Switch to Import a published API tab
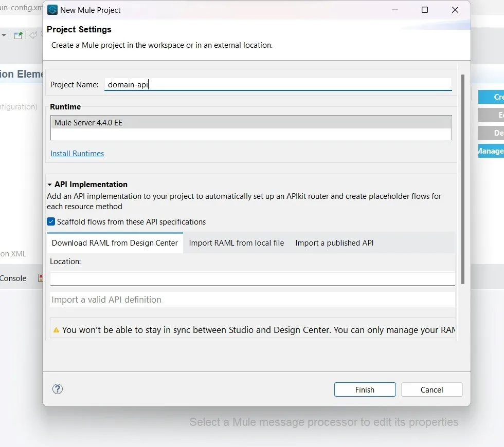This screenshot has height=447, width=504. pos(334,243)
